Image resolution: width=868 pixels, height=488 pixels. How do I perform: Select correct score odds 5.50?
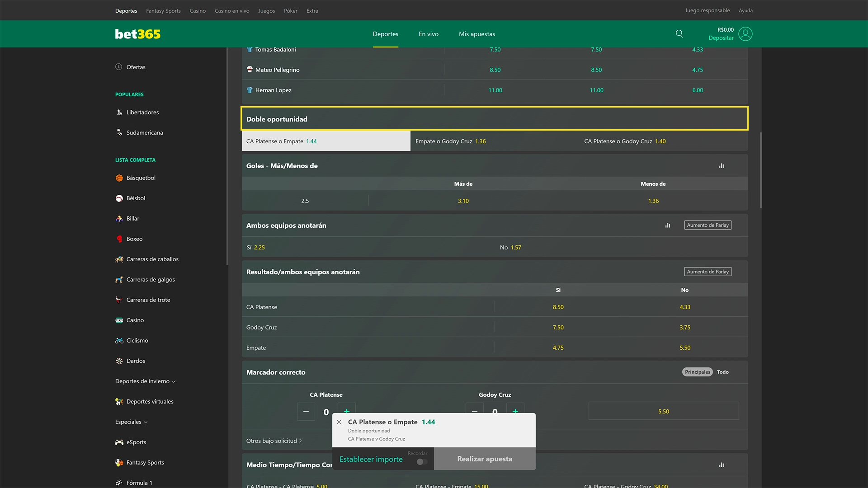pos(664,411)
